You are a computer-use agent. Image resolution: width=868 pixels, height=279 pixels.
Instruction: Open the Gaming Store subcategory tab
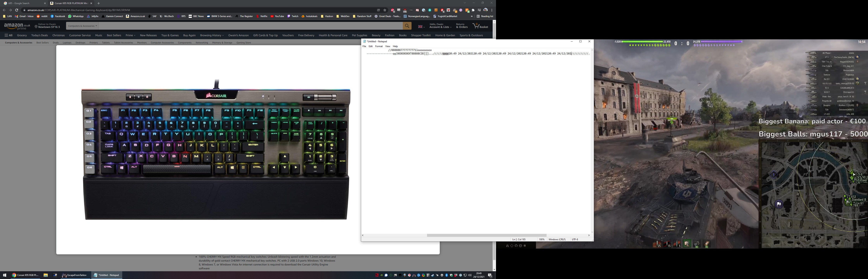coord(244,43)
